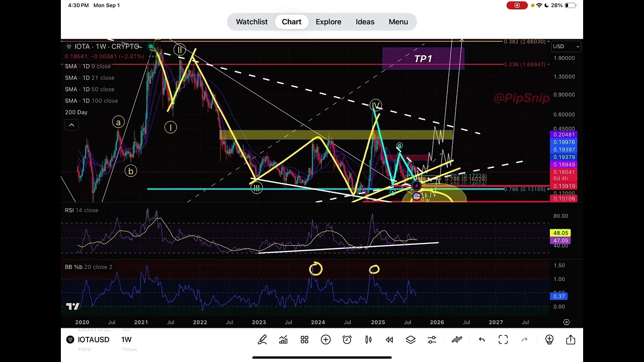The height and width of the screenshot is (362, 644).
Task: Tap the share export icon
Action: coord(571,340)
